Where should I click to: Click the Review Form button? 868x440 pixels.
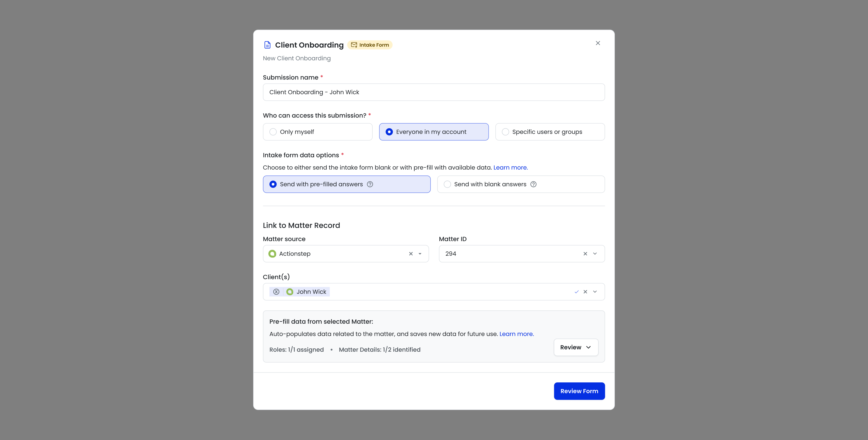(579, 391)
